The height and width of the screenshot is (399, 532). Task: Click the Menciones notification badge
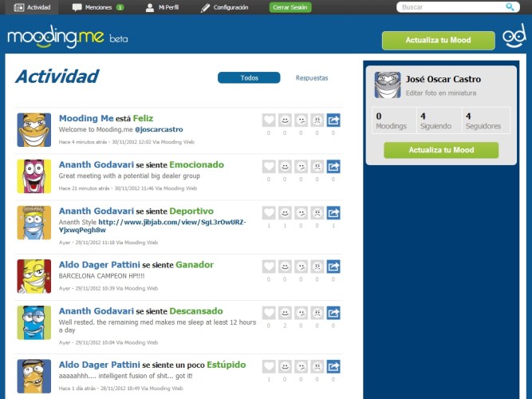pyautogui.click(x=120, y=7)
